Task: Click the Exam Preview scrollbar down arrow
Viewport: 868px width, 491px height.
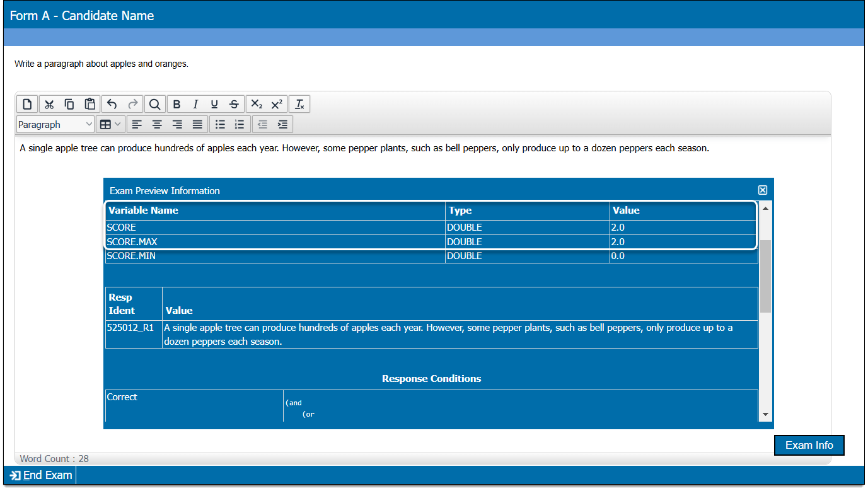Action: click(x=765, y=414)
